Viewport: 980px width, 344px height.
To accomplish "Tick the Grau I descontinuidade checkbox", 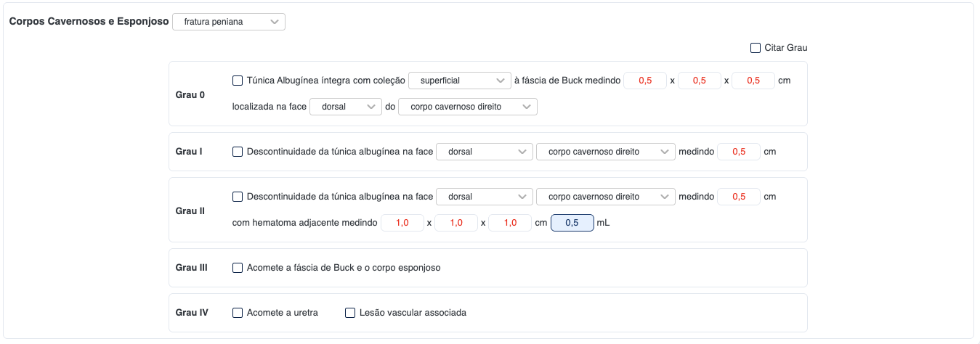I will click(238, 152).
